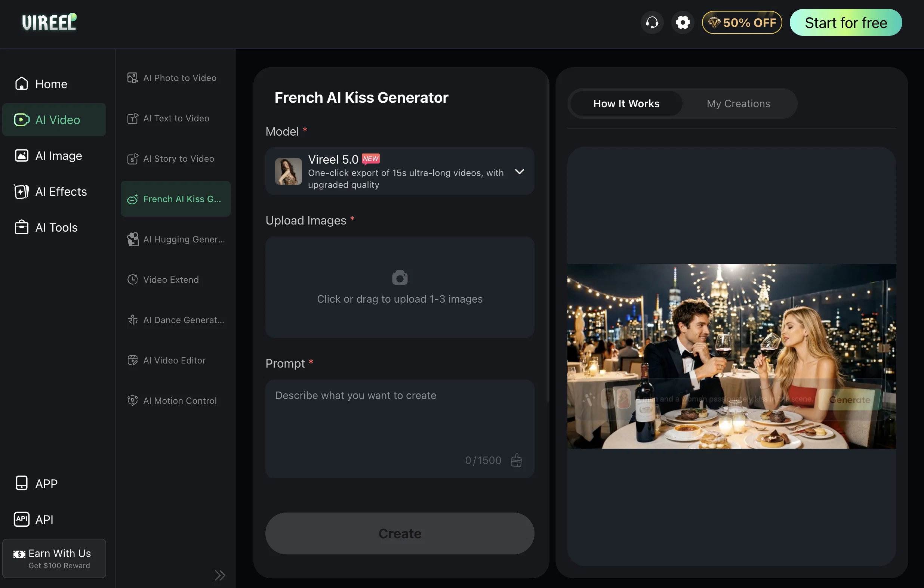
Task: Open the API icon item
Action: tap(54, 519)
